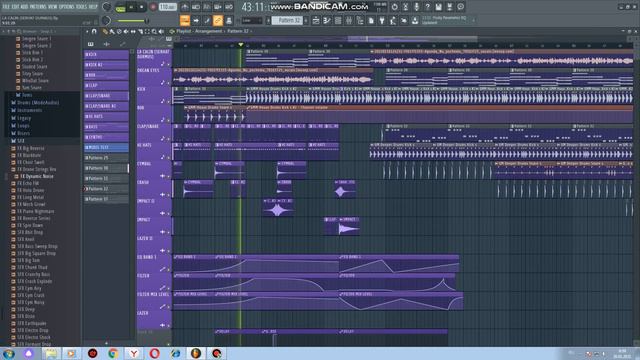The image size is (640, 360).
Task: Toggle the pattern/song mode switch
Action: coord(120,7)
